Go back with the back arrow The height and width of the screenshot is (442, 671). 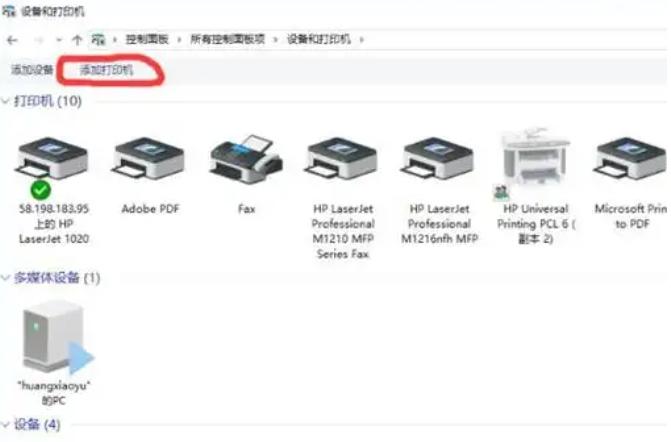click(12, 40)
